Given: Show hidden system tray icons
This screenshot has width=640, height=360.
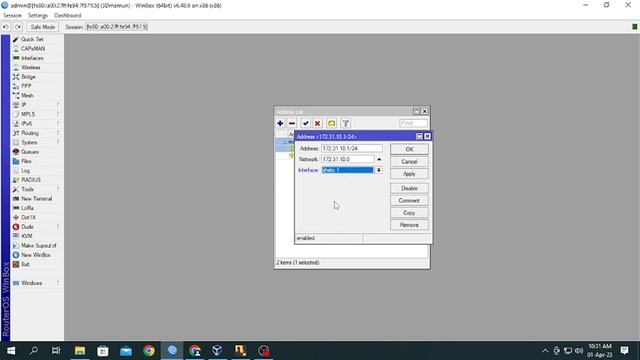Looking at the screenshot, I should tap(545, 351).
